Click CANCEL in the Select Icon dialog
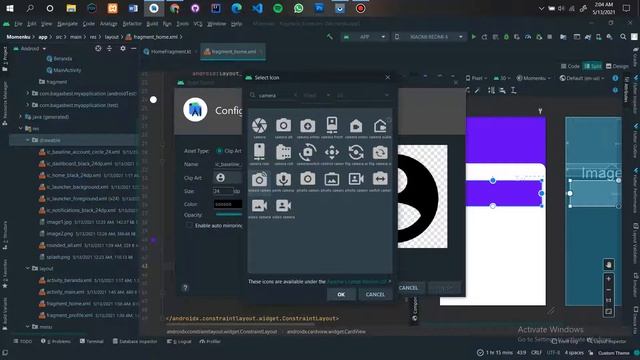640x360 pixels. coord(375,294)
